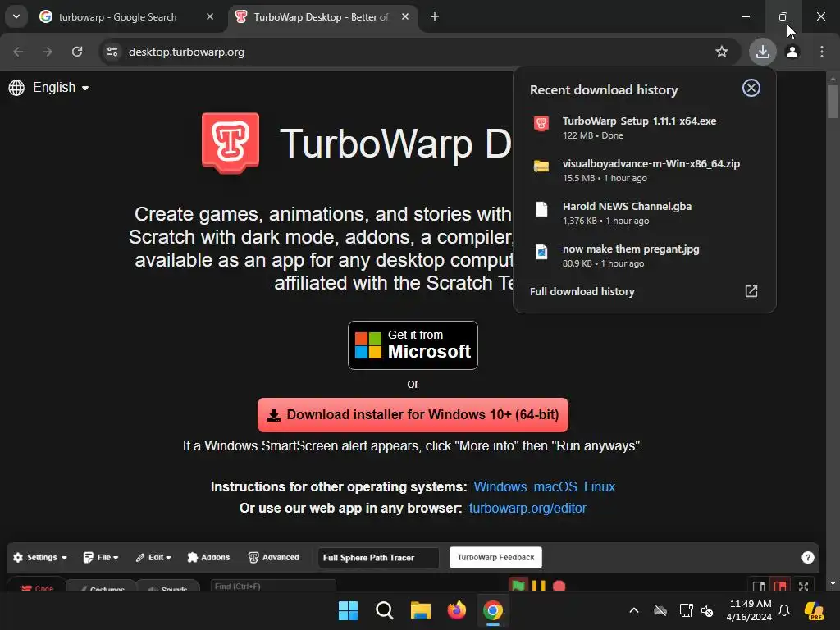Open Windows instructions link
The image size is (840, 630).
click(x=500, y=486)
